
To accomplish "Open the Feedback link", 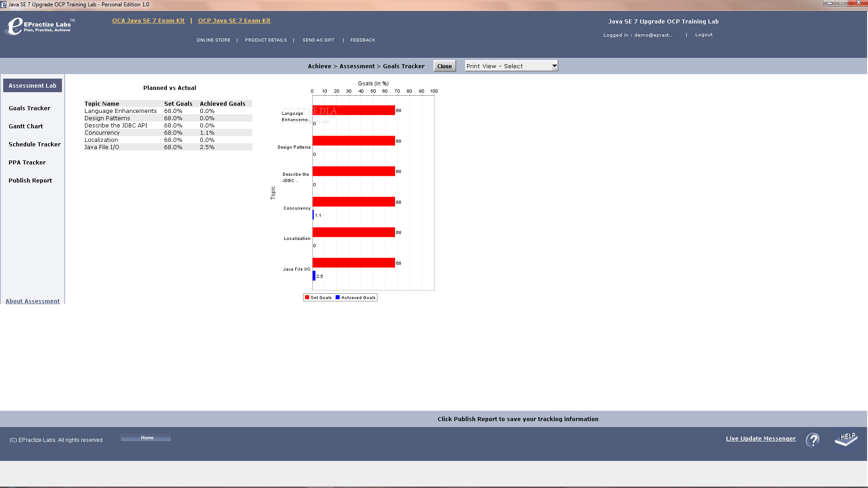I will (x=363, y=40).
